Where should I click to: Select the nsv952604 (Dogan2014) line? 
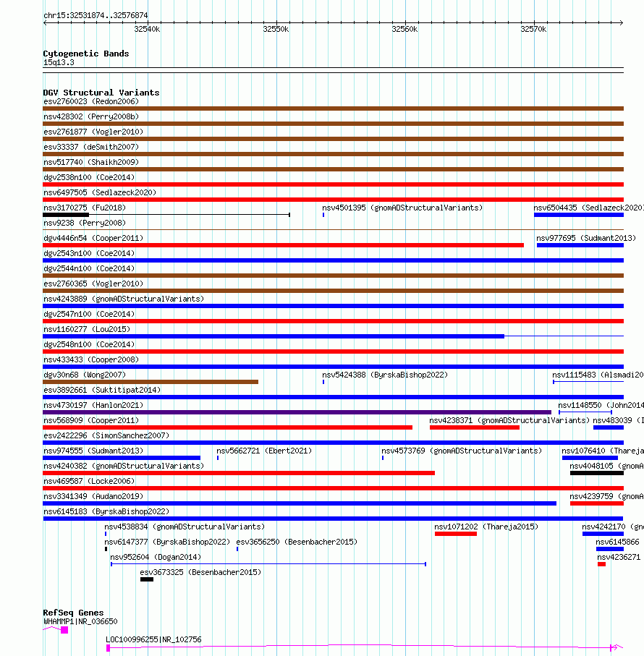click(268, 564)
